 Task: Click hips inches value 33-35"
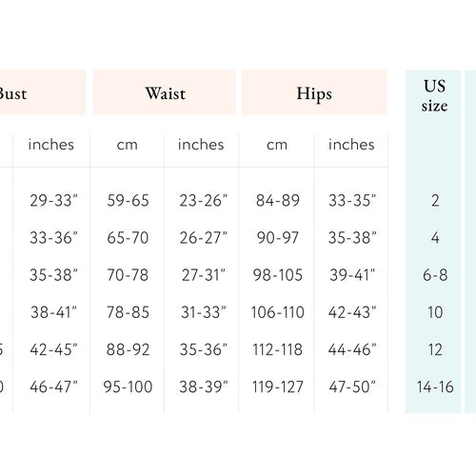pyautogui.click(x=352, y=200)
